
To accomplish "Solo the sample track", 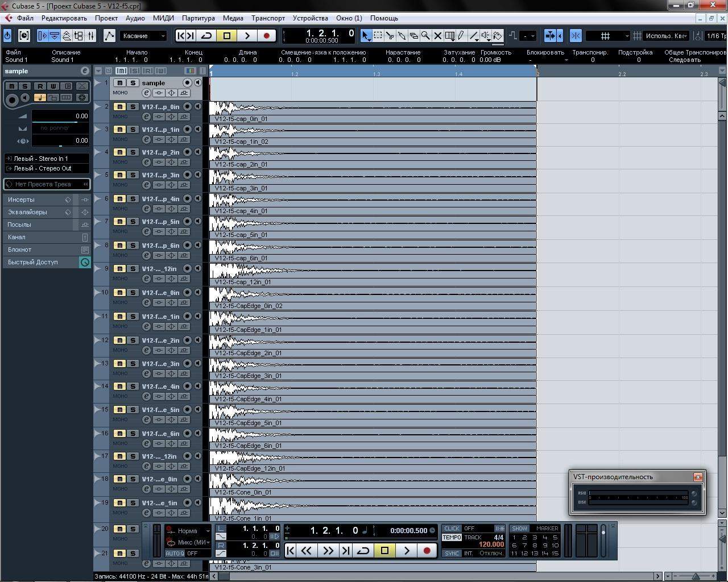I will tap(133, 83).
